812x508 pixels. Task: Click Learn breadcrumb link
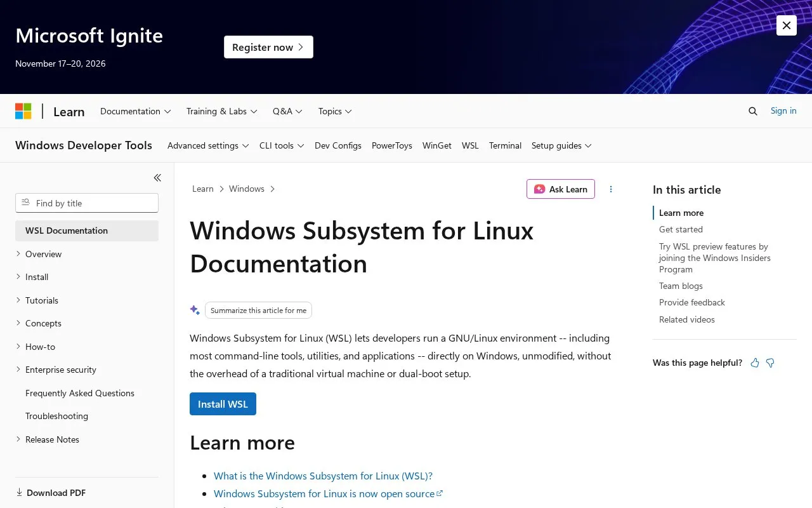(x=203, y=189)
